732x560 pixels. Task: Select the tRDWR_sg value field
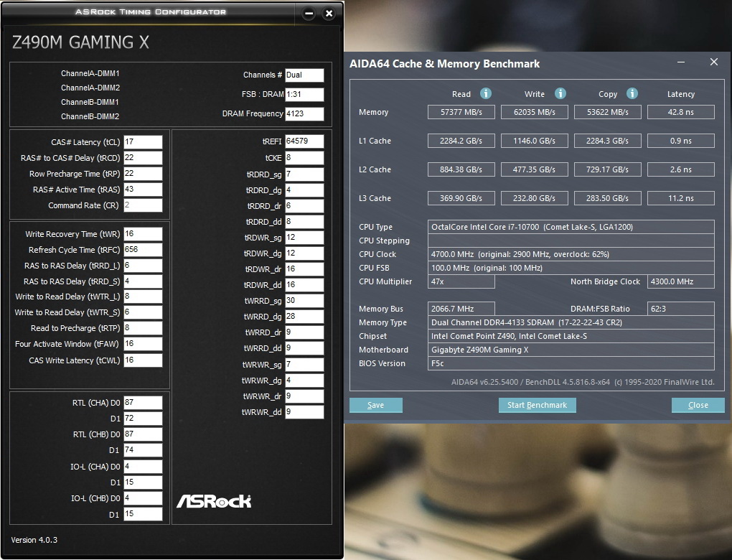(x=304, y=237)
